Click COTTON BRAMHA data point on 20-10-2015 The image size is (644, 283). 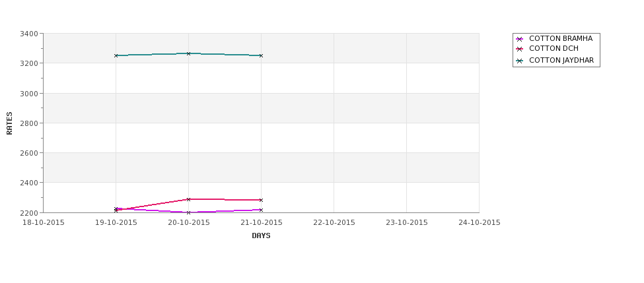188,212
